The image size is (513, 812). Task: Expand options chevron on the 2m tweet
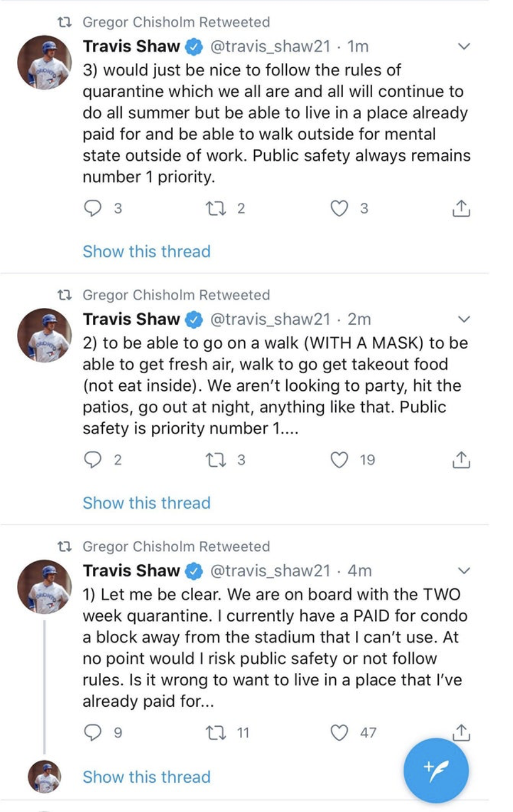(463, 319)
